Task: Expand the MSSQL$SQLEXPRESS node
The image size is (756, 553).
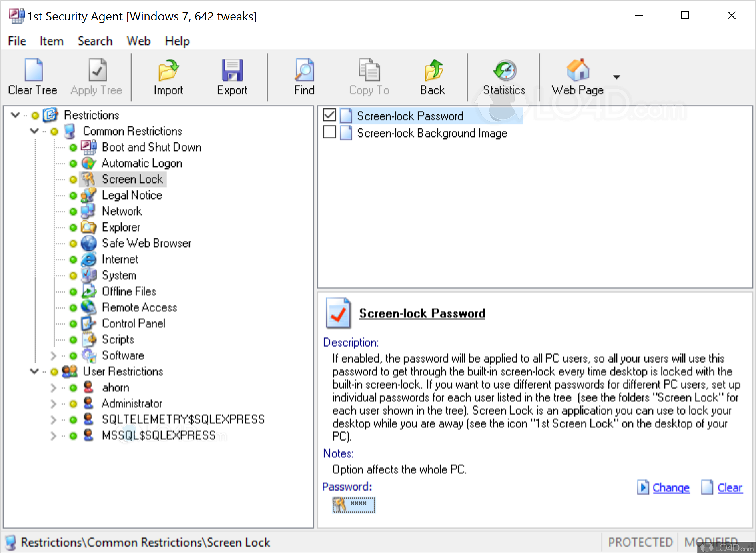Action: coord(54,435)
